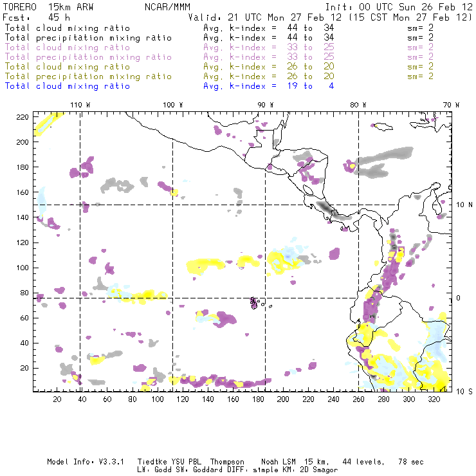Select the "Fcst: 45 h" forecast hour text
476x476 pixels.
[x=37, y=17]
